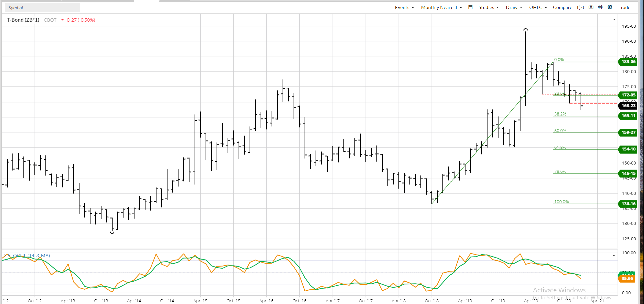Click the Trade button

[x=624, y=7]
